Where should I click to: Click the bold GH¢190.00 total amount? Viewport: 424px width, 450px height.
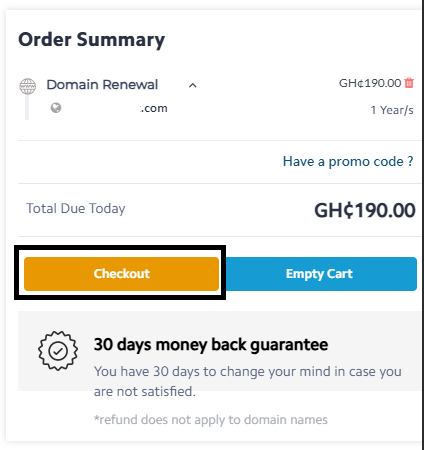(365, 210)
